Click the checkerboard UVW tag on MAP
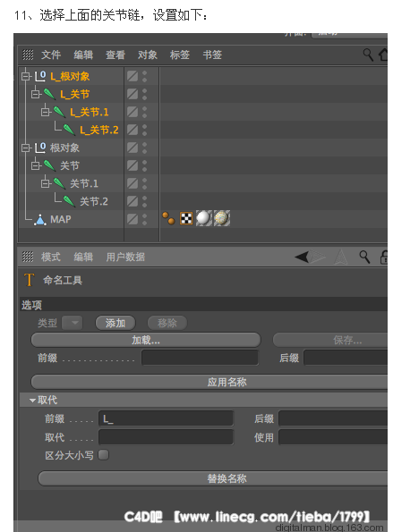The width and height of the screenshot is (393, 532). click(x=186, y=218)
